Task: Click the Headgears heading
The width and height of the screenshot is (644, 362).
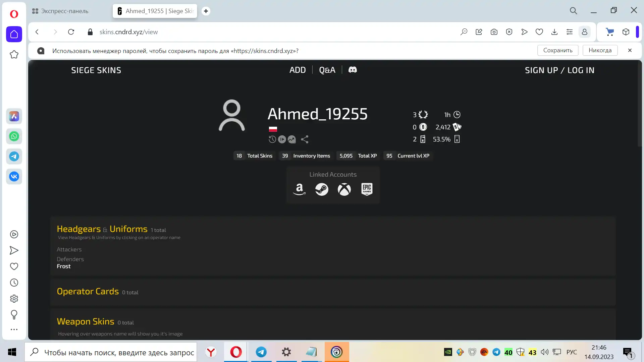Action: point(79,229)
